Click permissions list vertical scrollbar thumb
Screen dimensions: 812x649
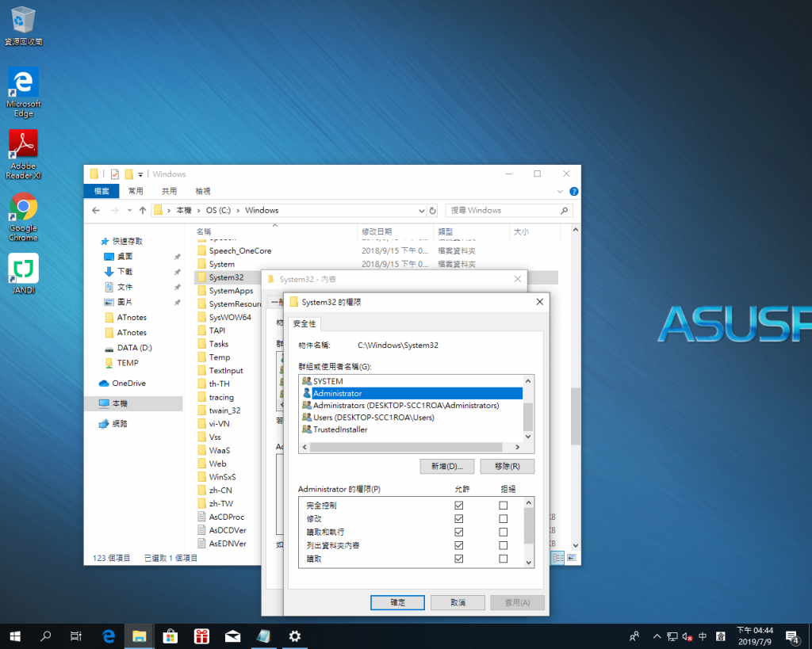point(529,526)
